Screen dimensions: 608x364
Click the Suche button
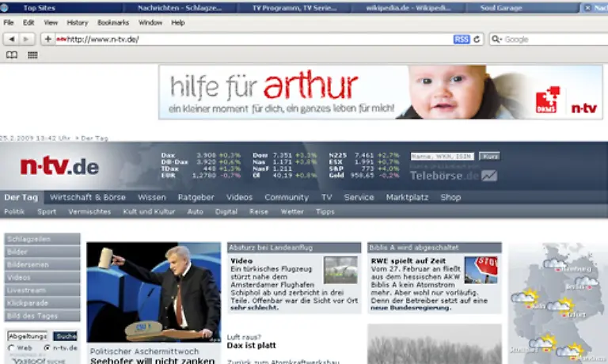[65, 336]
